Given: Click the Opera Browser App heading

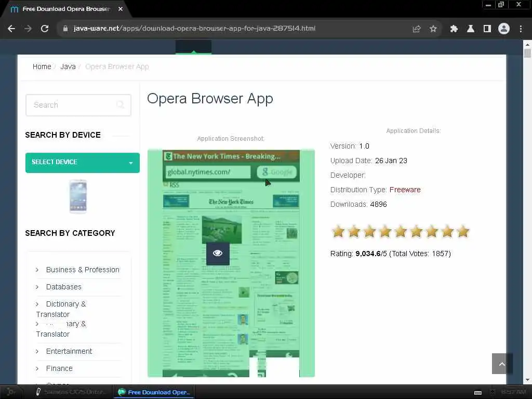Looking at the screenshot, I should [210, 99].
